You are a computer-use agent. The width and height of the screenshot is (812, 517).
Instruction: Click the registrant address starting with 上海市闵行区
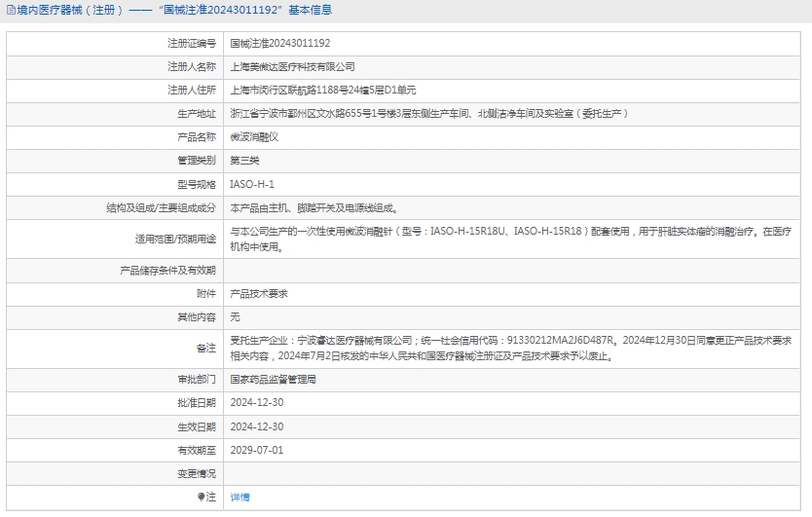pyautogui.click(x=322, y=90)
